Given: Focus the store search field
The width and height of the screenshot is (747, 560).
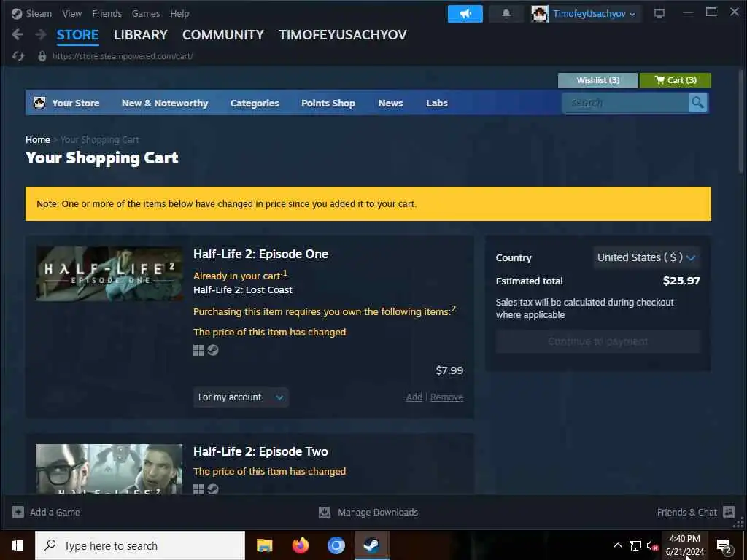Looking at the screenshot, I should (x=625, y=103).
